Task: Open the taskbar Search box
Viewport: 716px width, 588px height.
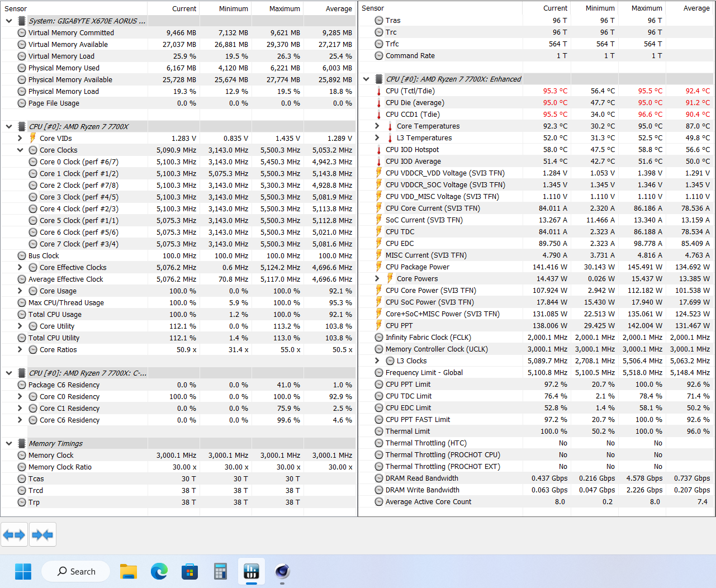Action: pyautogui.click(x=76, y=571)
